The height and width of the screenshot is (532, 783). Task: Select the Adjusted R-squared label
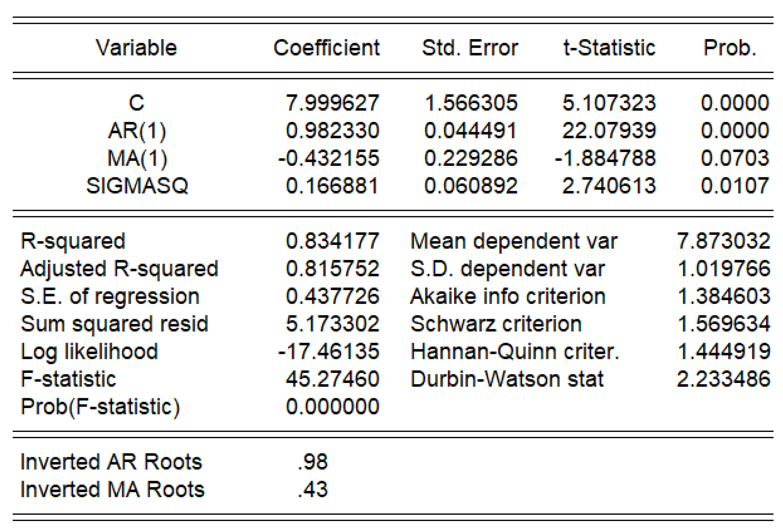click(119, 269)
